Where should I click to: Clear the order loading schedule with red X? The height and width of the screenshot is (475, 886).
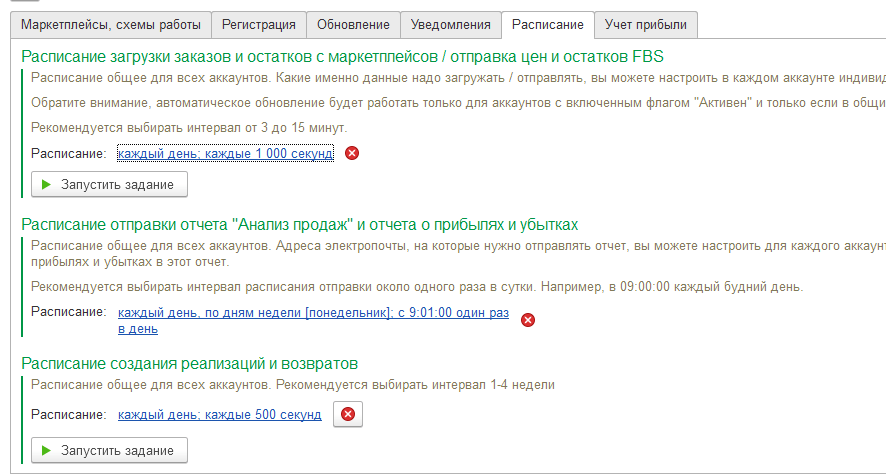[x=352, y=154]
